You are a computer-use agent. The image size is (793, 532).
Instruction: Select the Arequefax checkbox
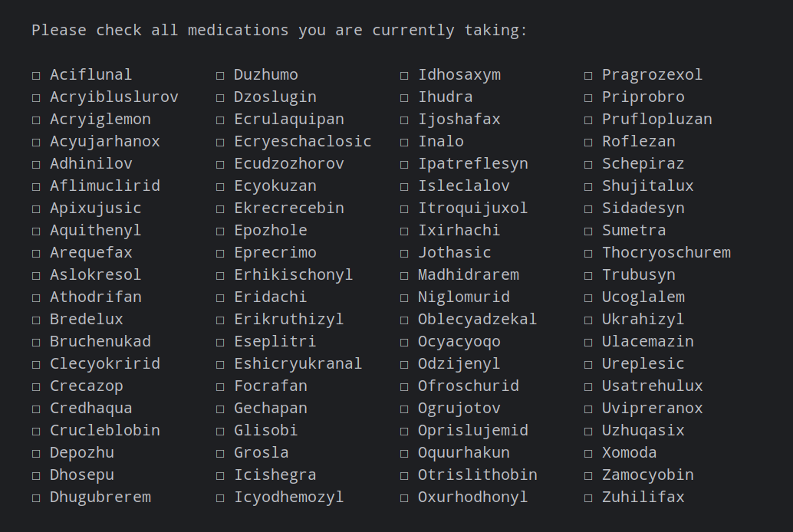click(36, 253)
